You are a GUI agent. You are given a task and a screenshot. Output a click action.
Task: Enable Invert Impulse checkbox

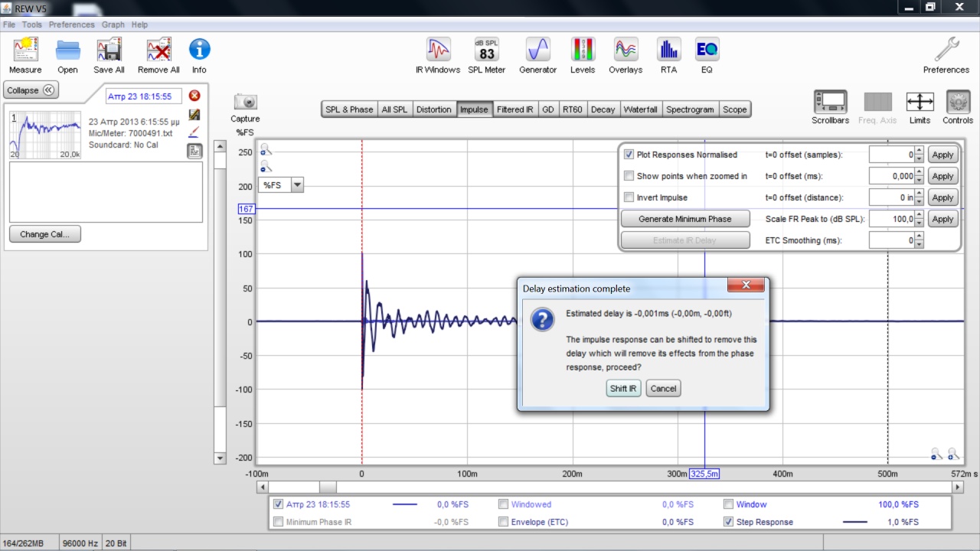[x=629, y=197]
